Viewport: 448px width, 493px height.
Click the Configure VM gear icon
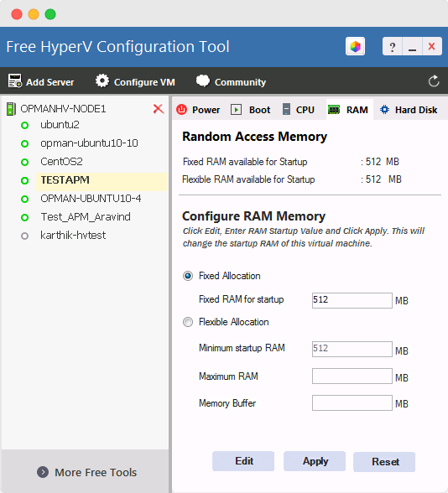coord(102,80)
